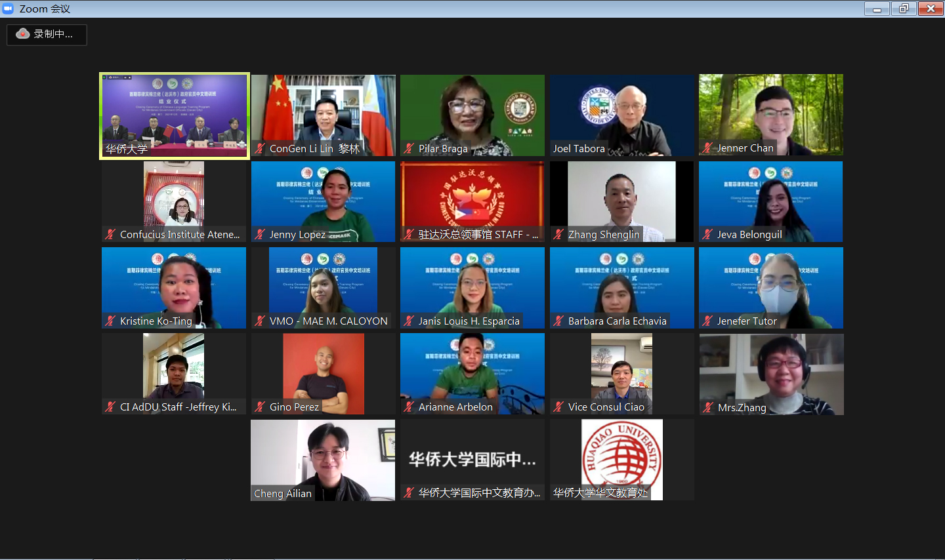The height and width of the screenshot is (560, 945).
Task: Click muted mic icon on Gino Perez
Action: pyautogui.click(x=260, y=407)
